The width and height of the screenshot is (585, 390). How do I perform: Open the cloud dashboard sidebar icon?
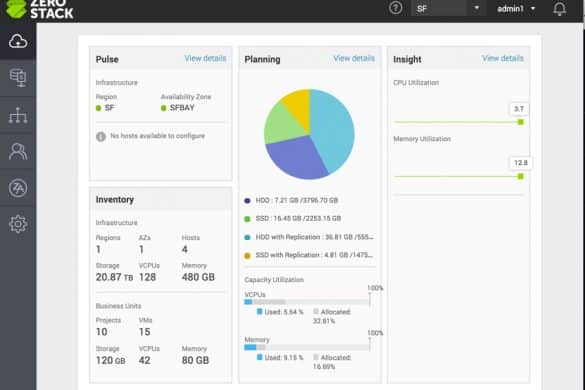(x=18, y=41)
